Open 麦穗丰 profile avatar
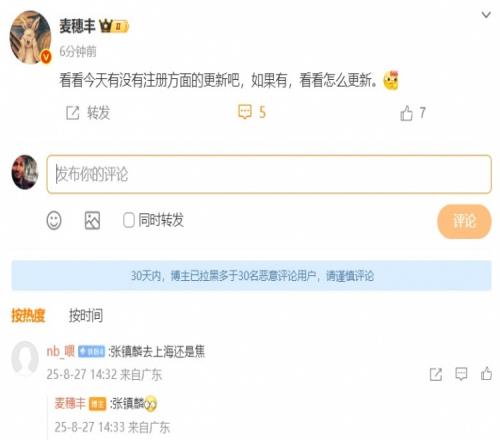Viewport: 500px width, 440px height. (x=31, y=37)
